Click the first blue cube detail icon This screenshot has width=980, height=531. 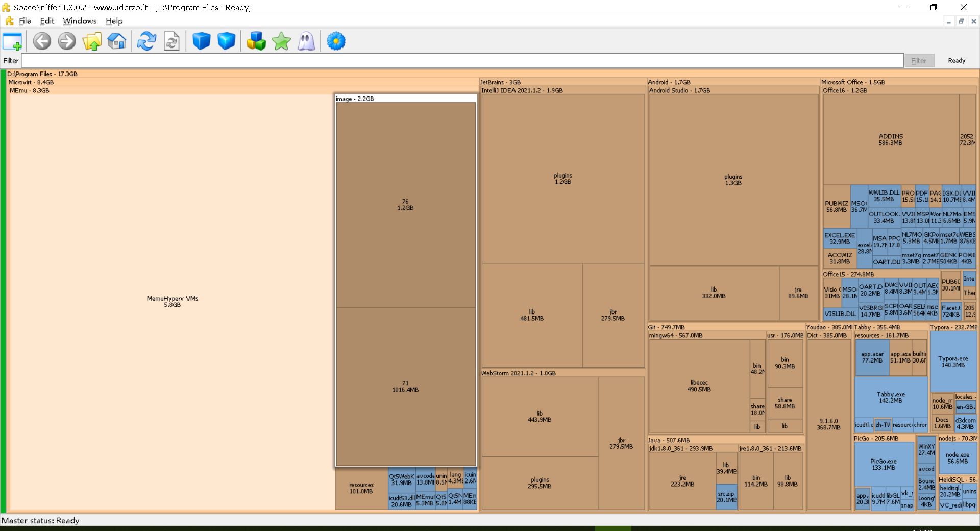point(201,41)
